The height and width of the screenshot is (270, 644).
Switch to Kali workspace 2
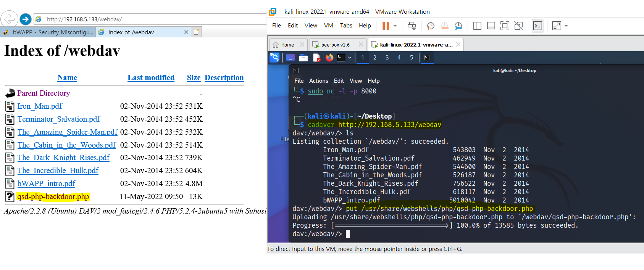(375, 58)
